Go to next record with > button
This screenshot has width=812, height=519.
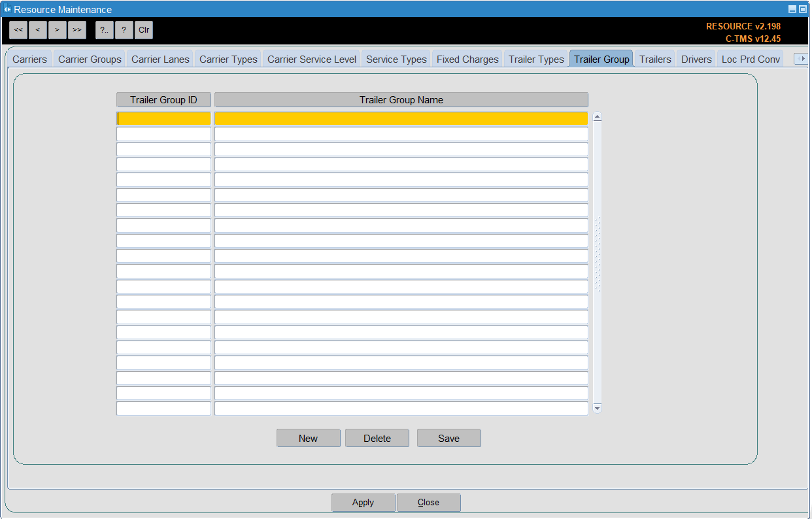(58, 30)
